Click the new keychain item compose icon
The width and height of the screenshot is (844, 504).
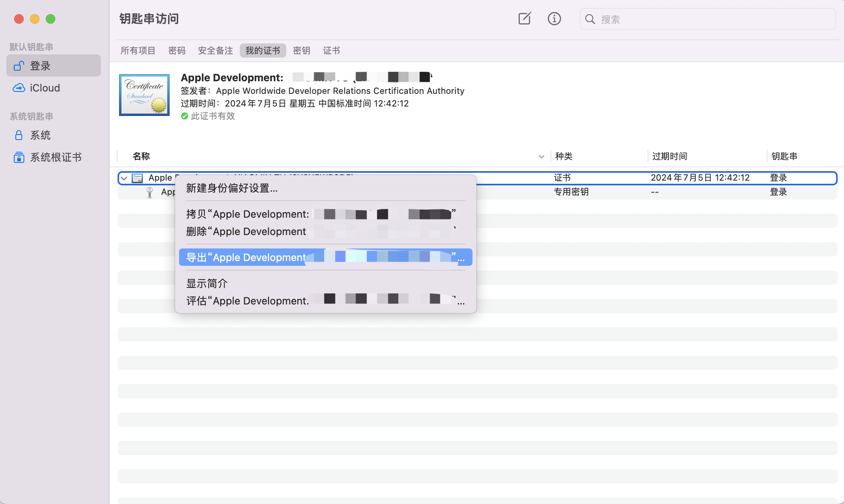click(525, 19)
